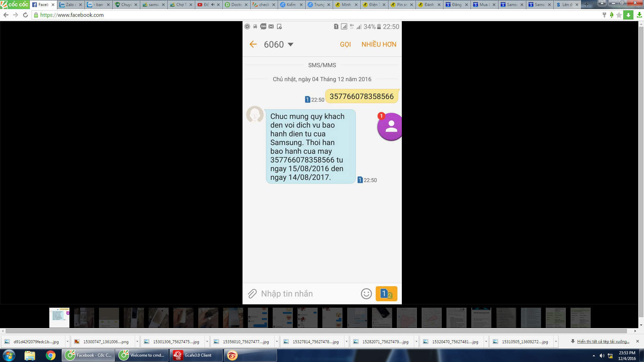Open options for 15320470_75627481 jpg download
Image resolution: width=644 pixels, height=362 pixels.
click(x=486, y=342)
